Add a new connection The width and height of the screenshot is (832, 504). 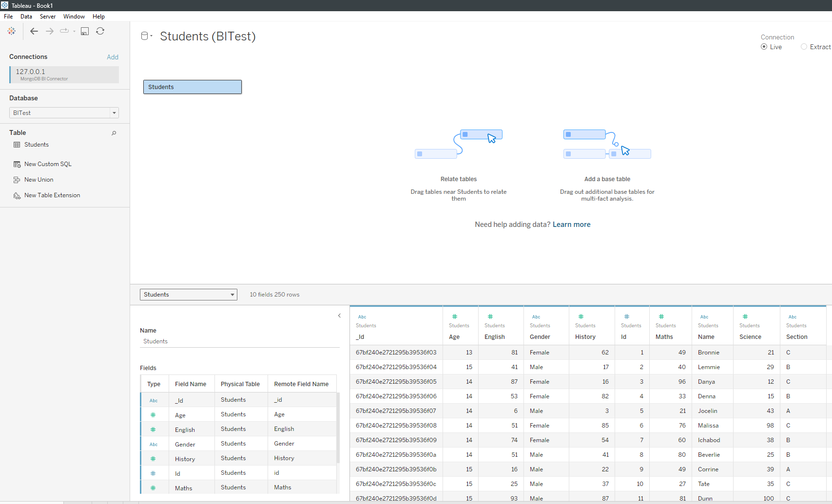(x=113, y=57)
